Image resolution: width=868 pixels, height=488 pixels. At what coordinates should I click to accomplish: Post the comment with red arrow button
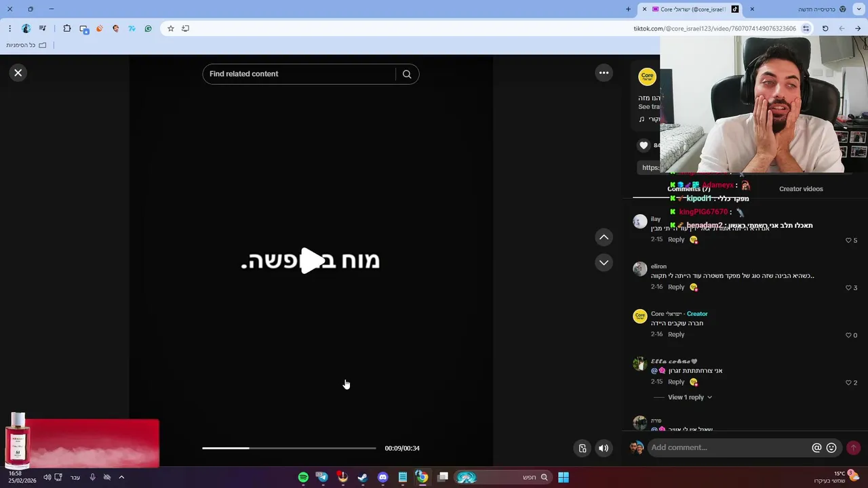(x=853, y=447)
